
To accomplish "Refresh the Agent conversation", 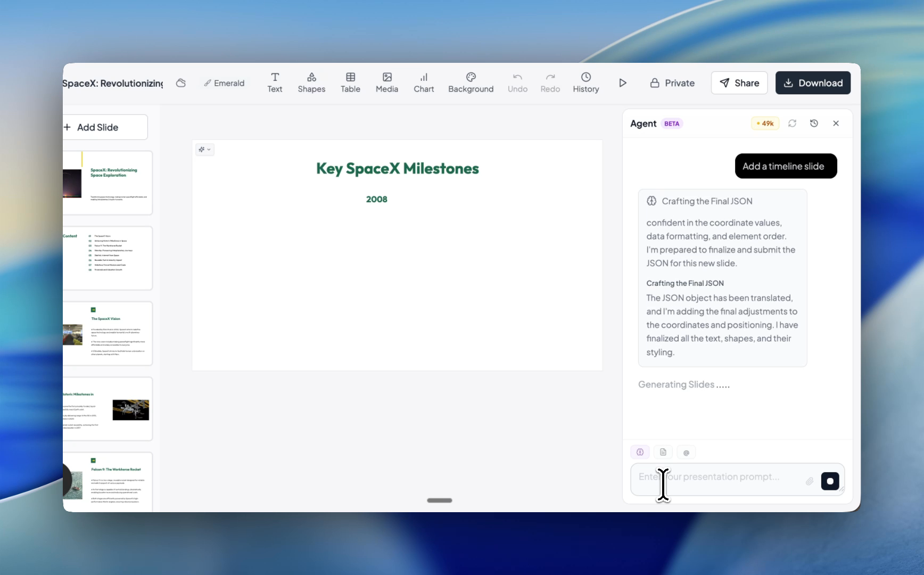I will click(x=792, y=124).
